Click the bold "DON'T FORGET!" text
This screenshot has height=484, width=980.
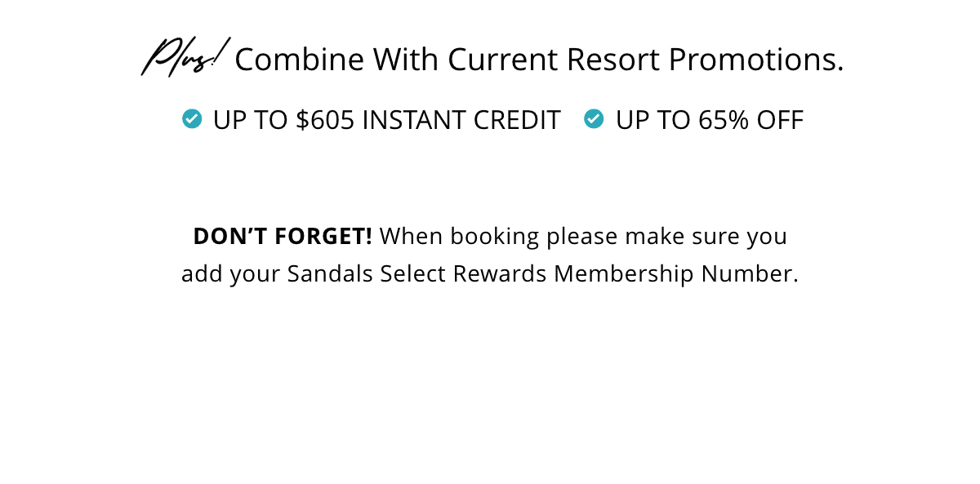point(283,237)
